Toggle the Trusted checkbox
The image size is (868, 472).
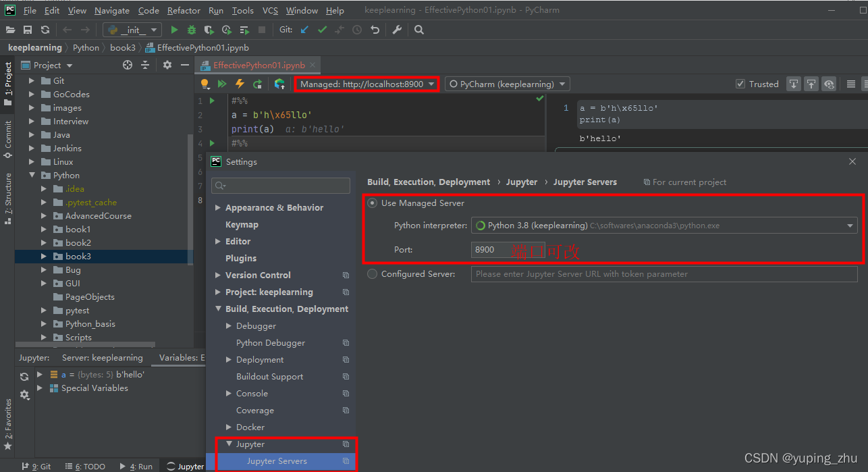pyautogui.click(x=740, y=84)
